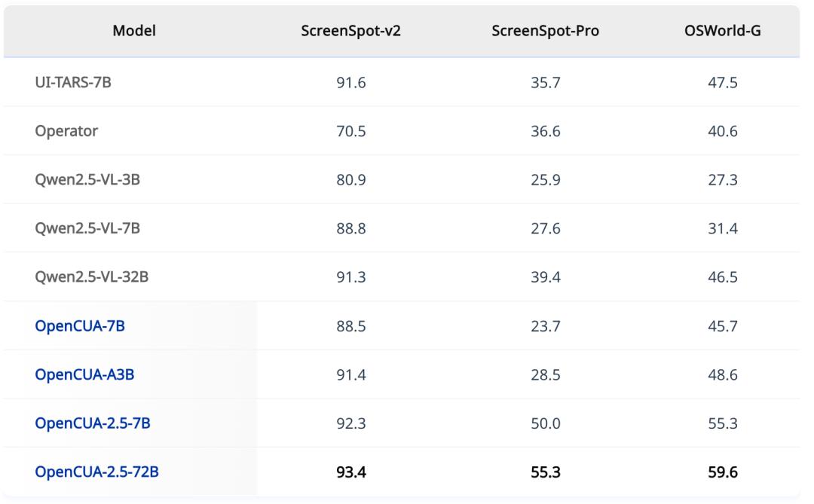Select the Qwen2.5-VL-32B row label

click(x=91, y=276)
